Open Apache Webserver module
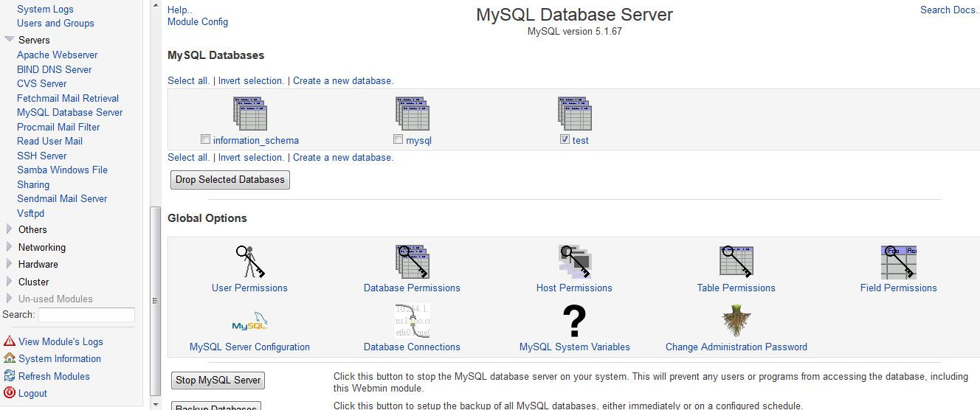Screen dimensions: 980x410 (x=58, y=55)
